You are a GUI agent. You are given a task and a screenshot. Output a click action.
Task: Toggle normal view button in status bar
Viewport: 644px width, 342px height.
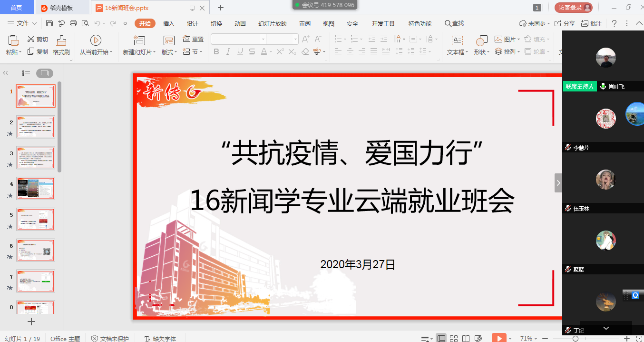pos(441,339)
